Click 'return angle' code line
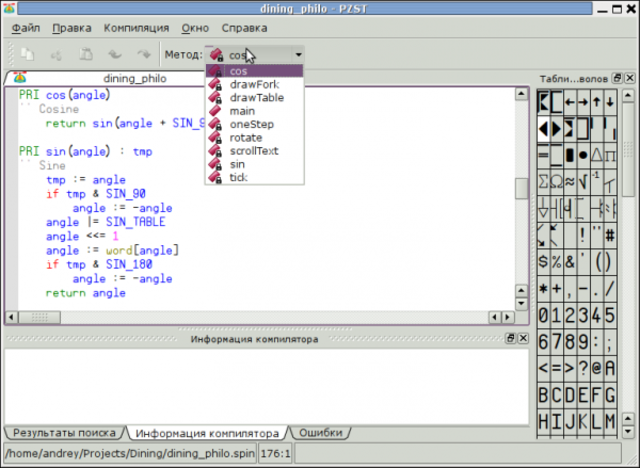Image resolution: width=640 pixels, height=468 pixels. (86, 293)
